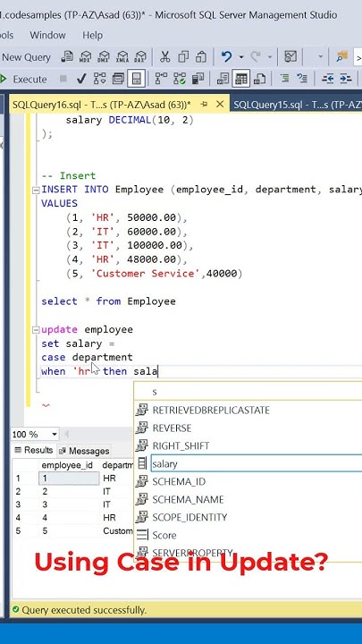Screen dimensions: 362x644
Task: Click the Parse checkmark icon
Action: coord(81,79)
